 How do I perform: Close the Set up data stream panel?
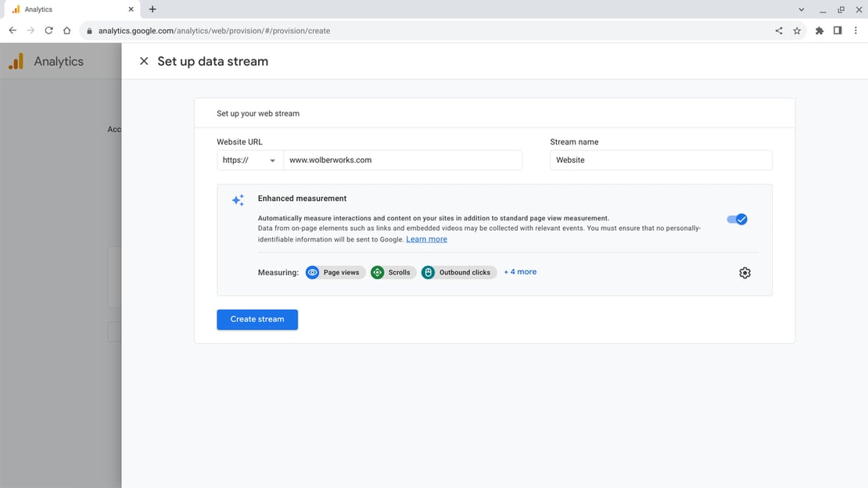pos(144,61)
